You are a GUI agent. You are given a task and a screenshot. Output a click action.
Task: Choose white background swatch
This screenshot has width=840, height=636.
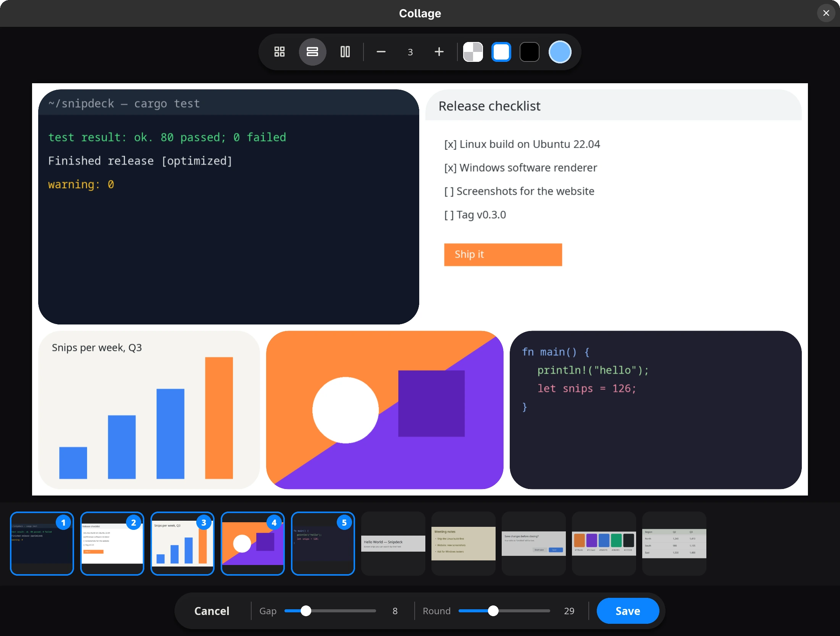pos(501,52)
